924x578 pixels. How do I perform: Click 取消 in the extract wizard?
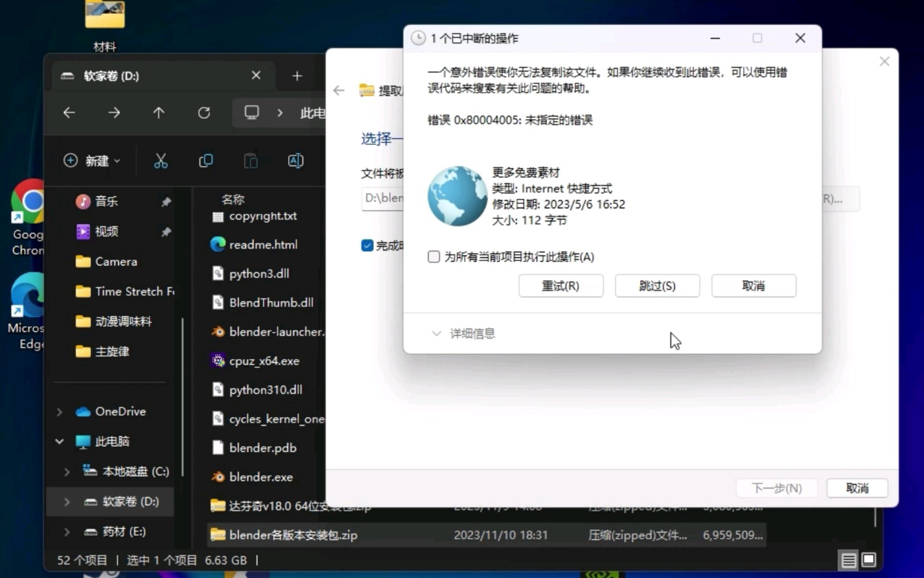857,488
